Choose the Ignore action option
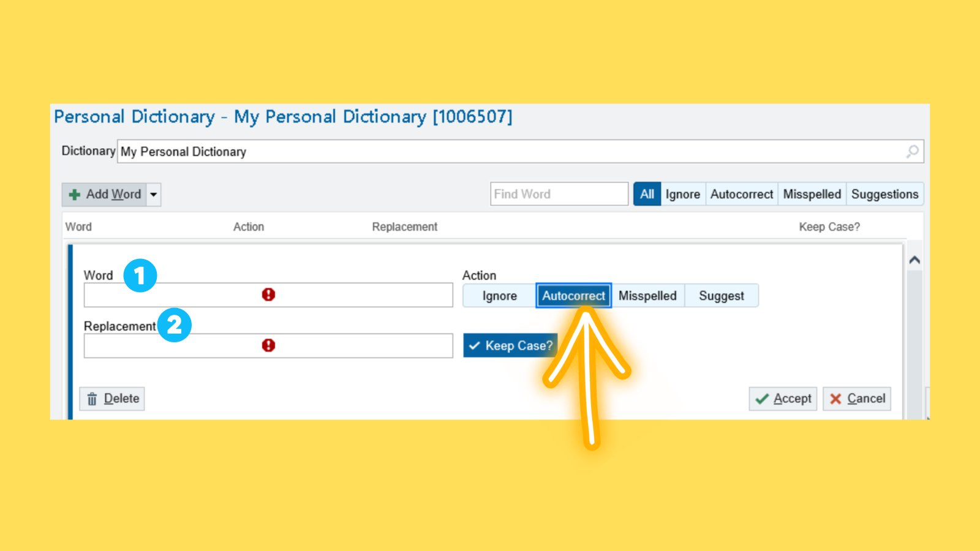The height and width of the screenshot is (551, 980). pyautogui.click(x=499, y=296)
